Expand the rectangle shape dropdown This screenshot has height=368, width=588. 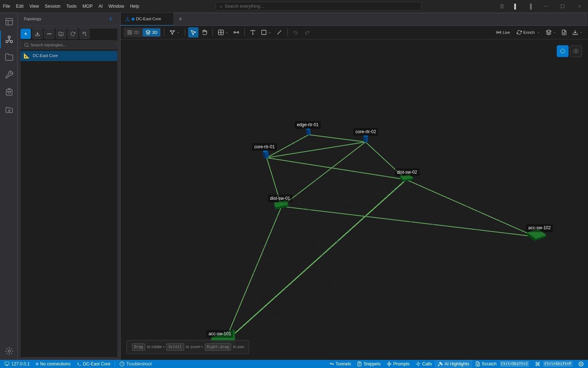click(266, 32)
